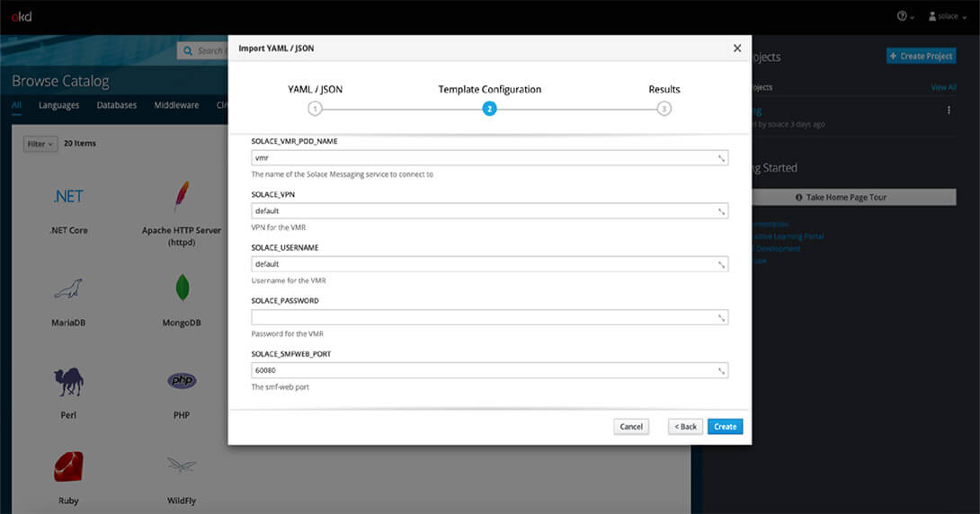Click the < Back button
Image resolution: width=980 pixels, height=514 pixels.
pyautogui.click(x=686, y=427)
